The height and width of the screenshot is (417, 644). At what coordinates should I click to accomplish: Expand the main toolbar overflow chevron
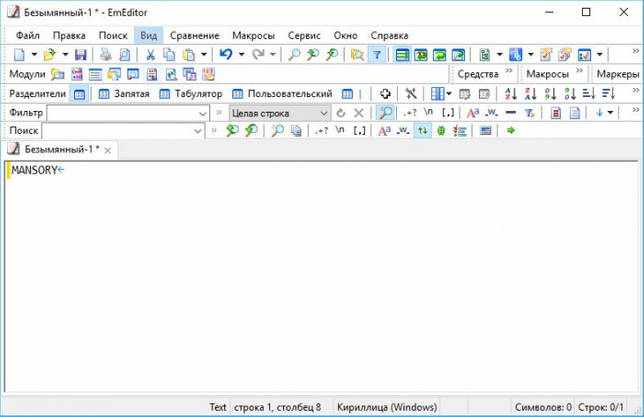[635, 51]
